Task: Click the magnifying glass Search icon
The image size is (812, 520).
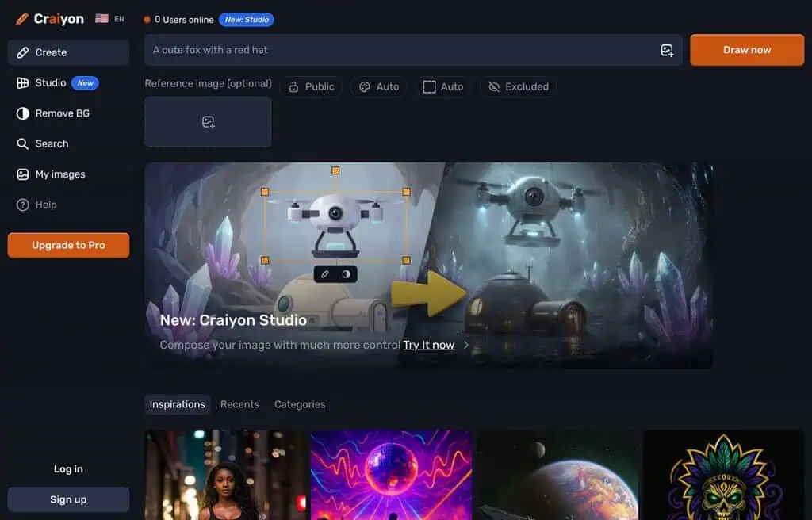Action: [22, 144]
